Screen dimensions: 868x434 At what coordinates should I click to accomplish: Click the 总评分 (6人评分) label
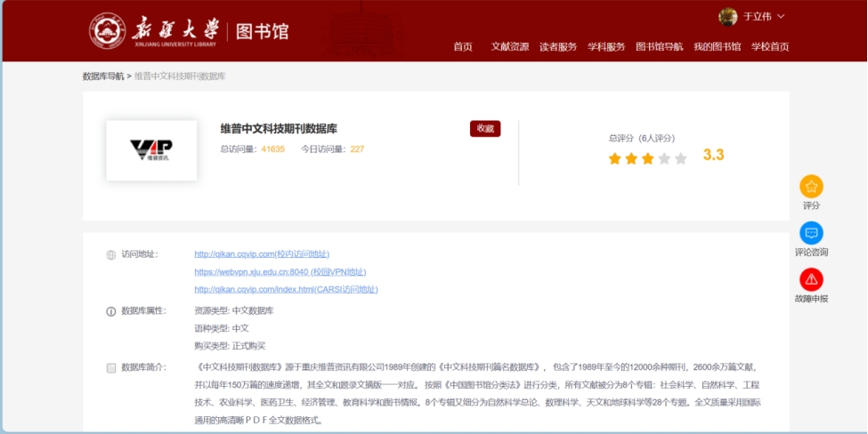click(642, 139)
